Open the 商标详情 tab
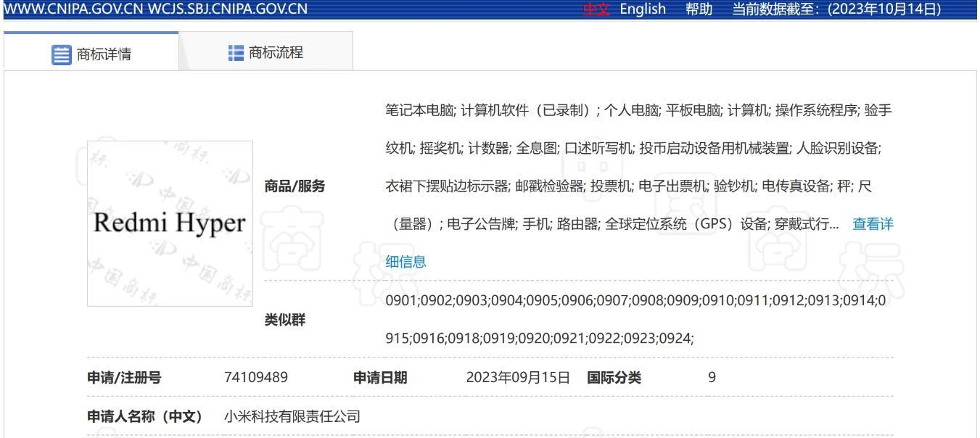Viewport: 980px width, 438px height. [x=91, y=52]
